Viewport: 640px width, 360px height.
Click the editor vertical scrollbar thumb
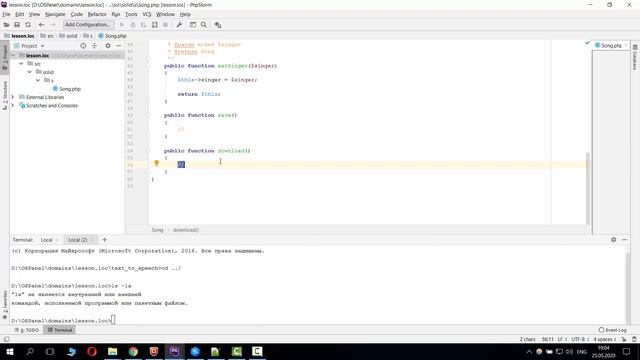(x=588, y=189)
